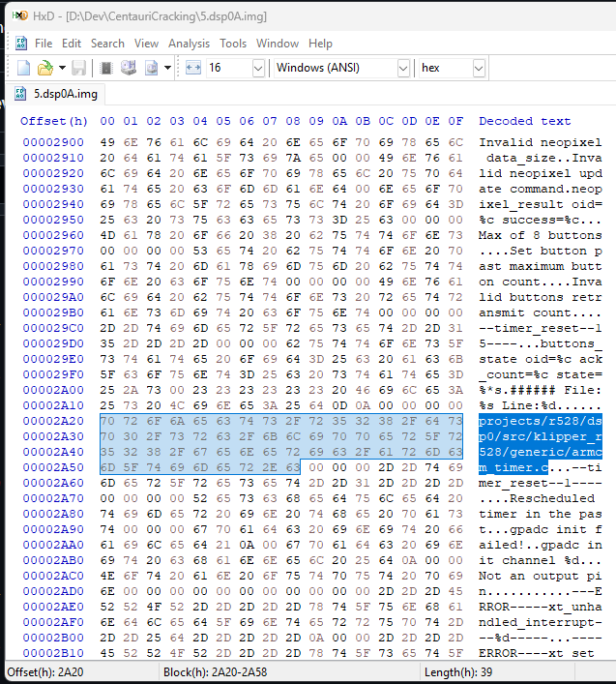Screen dimensions: 616x684
Task: Open the Tools menu
Action: pyautogui.click(x=233, y=44)
